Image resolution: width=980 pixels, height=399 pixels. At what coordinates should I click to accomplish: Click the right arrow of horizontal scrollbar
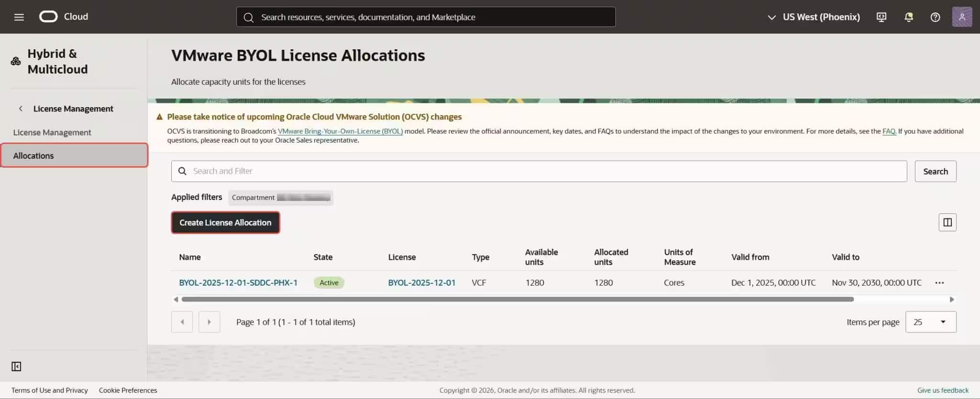coord(952,299)
